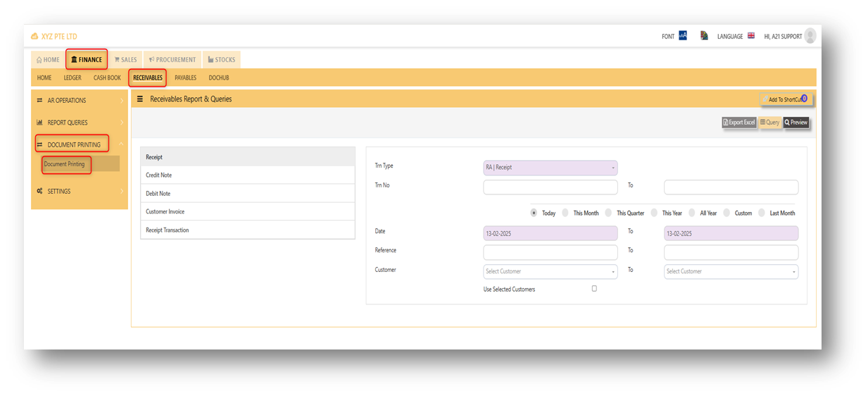
Task: Select the Receipt document type
Action: [248, 157]
